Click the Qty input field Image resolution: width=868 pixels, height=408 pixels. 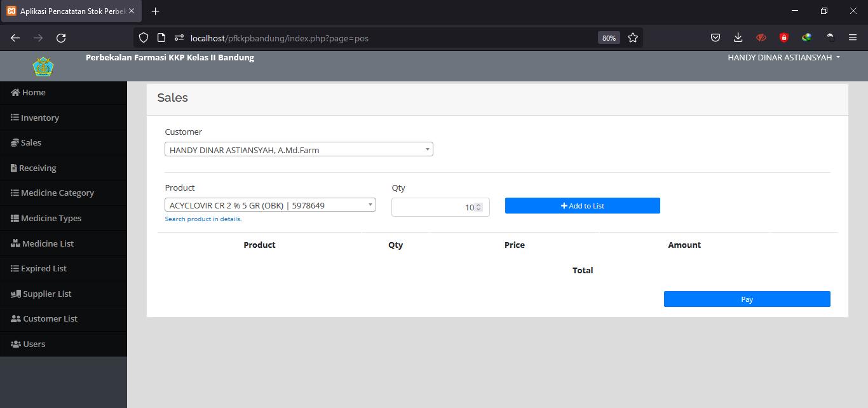point(440,207)
